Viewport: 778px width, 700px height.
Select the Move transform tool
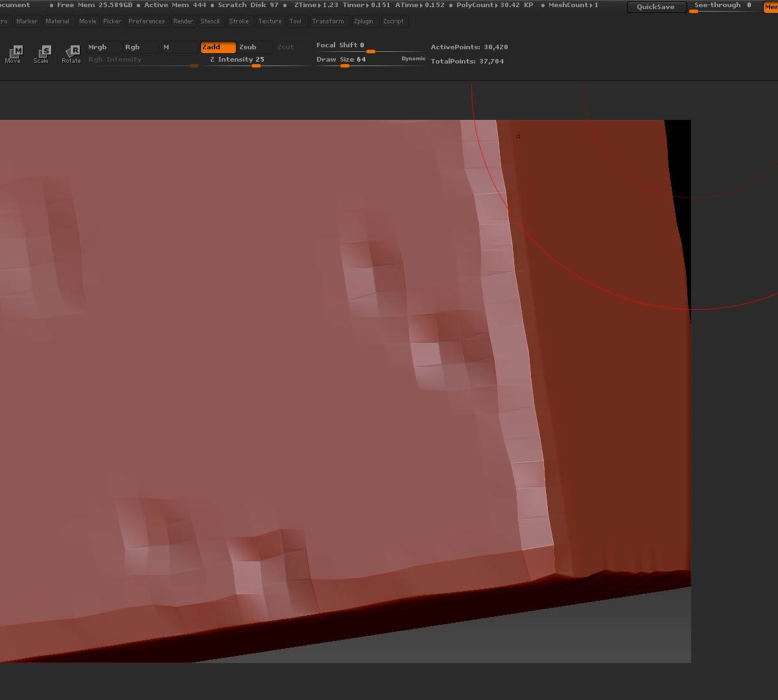coord(13,53)
